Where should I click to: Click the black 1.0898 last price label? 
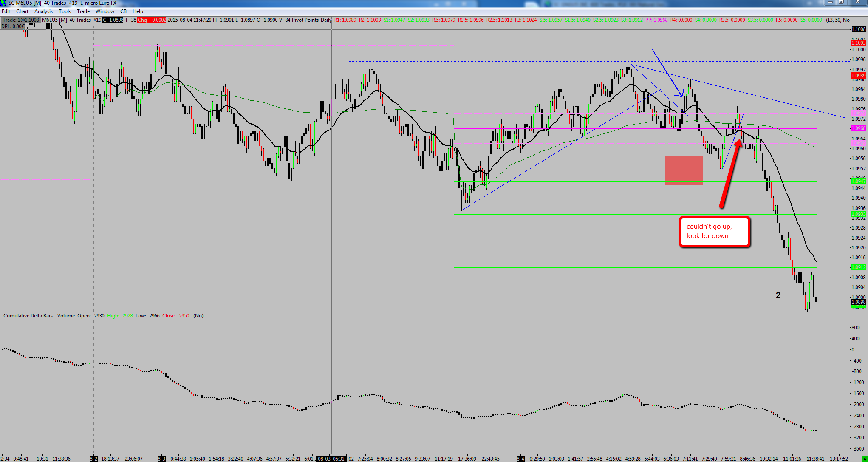point(859,302)
